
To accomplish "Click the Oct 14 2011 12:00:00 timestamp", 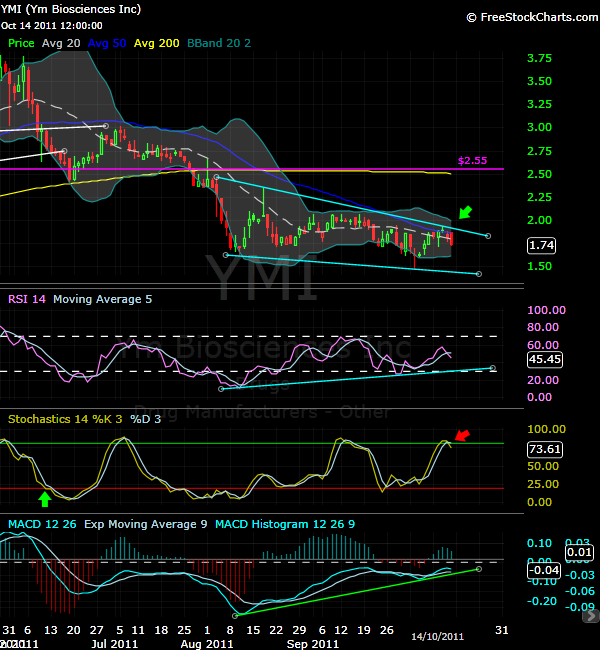I will (52, 26).
